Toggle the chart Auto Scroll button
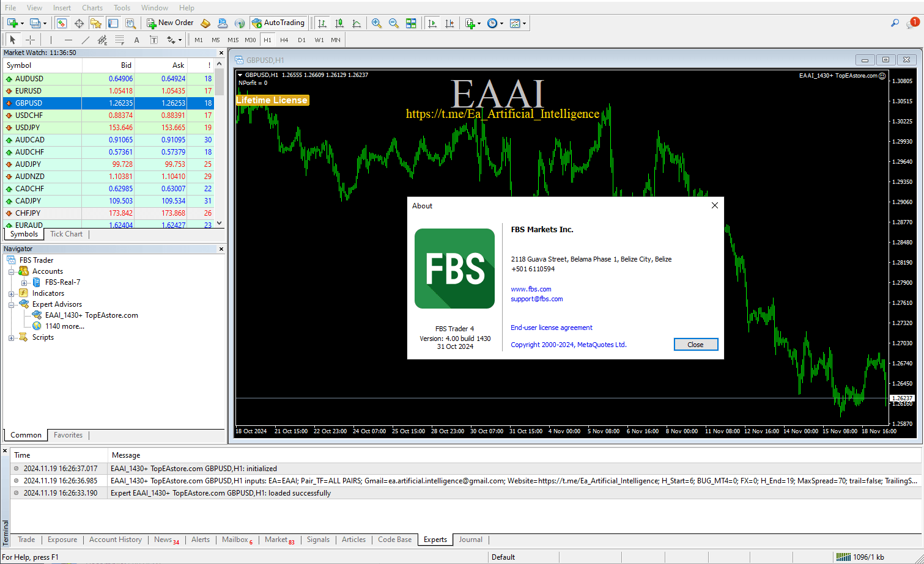Viewport: 924px width, 564px height. coord(432,23)
